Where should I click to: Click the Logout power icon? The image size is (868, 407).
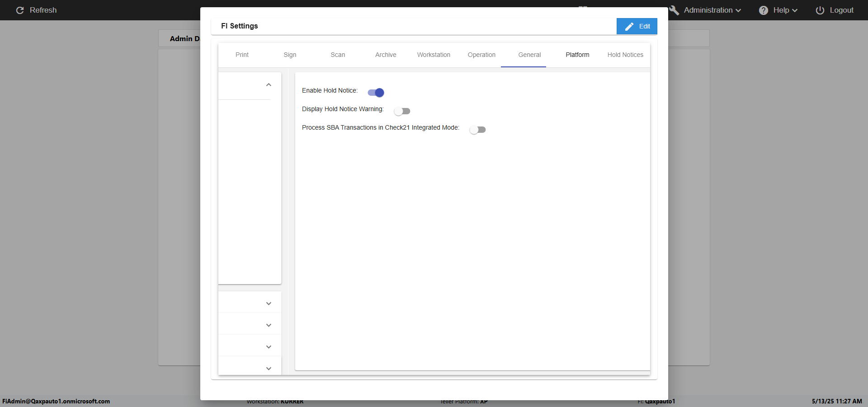pos(820,10)
